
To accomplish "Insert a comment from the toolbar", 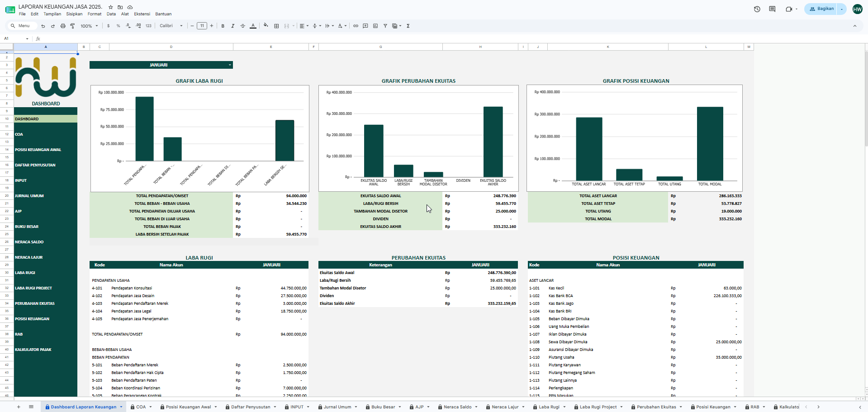I will (x=365, y=26).
